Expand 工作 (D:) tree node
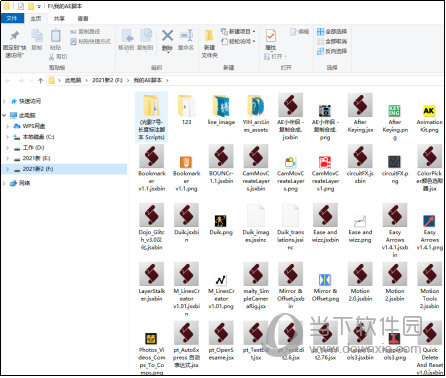446x378 pixels. (8, 147)
